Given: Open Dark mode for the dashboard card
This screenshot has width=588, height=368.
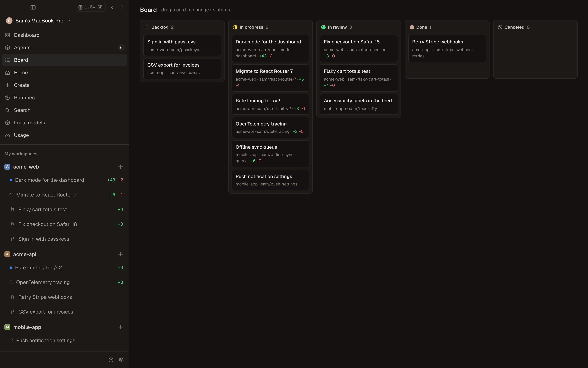Looking at the screenshot, I should [270, 49].
